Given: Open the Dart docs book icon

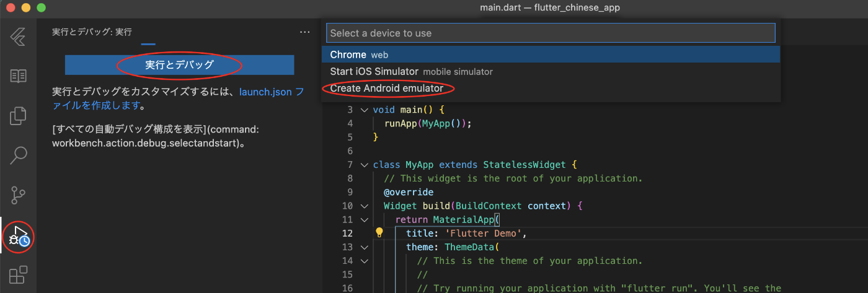Looking at the screenshot, I should pyautogui.click(x=18, y=76).
